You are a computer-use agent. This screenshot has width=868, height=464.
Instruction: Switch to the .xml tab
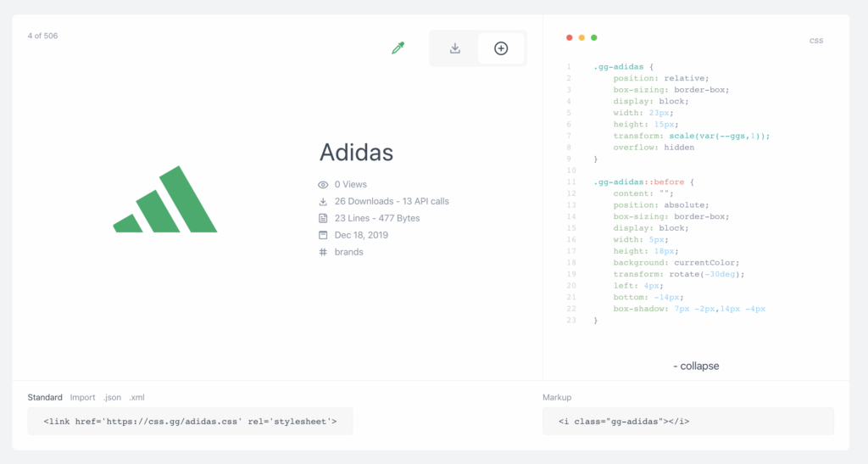(x=136, y=397)
